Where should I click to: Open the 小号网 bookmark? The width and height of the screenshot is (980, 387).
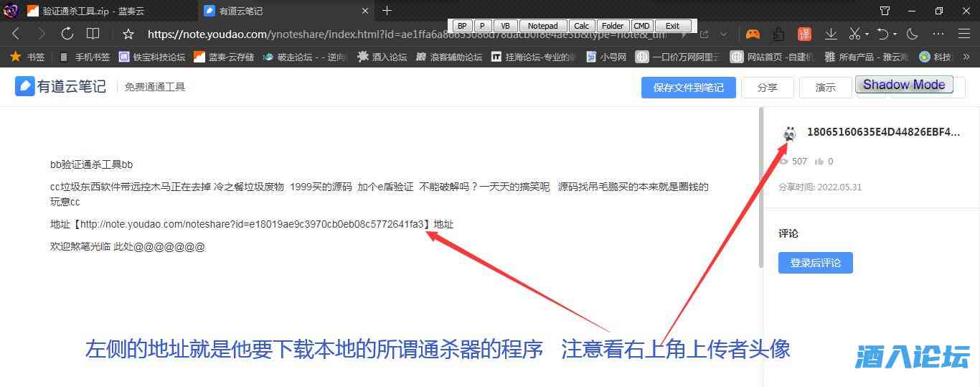point(607,57)
